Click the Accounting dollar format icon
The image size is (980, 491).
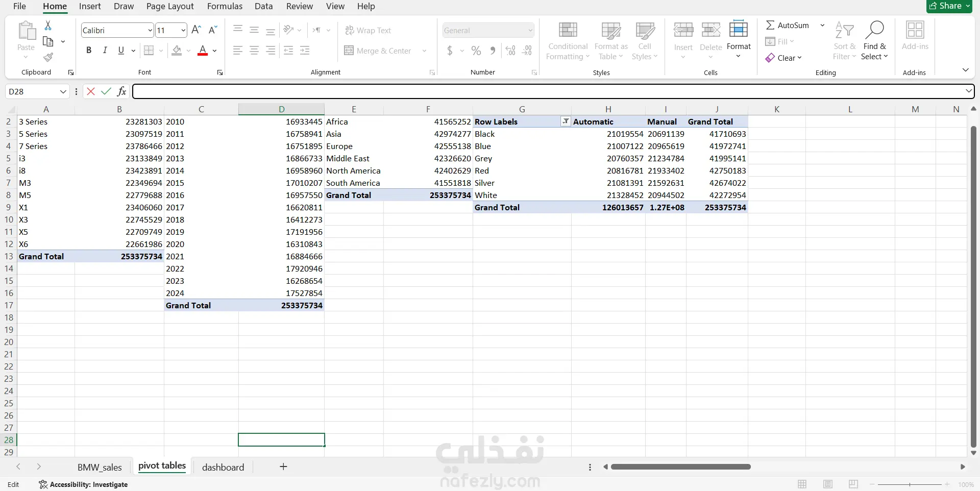coord(450,51)
